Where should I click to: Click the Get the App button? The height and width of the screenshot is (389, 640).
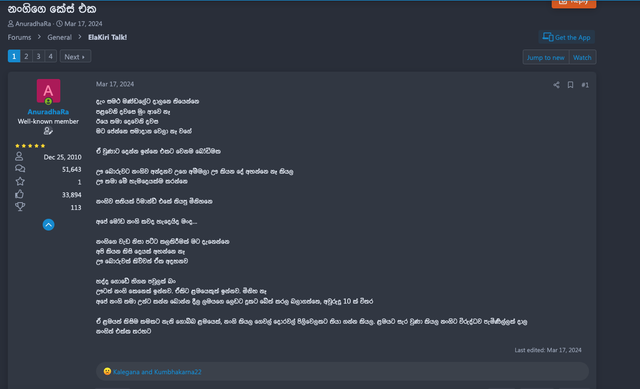(566, 37)
